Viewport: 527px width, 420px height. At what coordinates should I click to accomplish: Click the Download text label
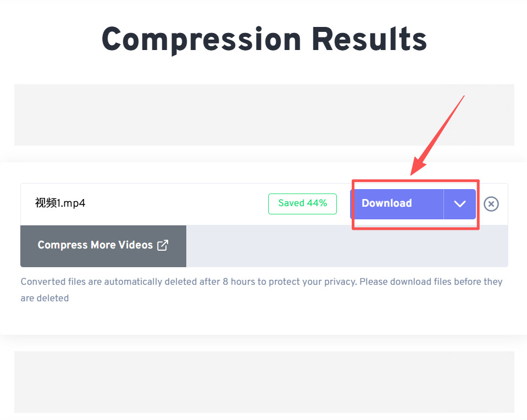(x=386, y=203)
